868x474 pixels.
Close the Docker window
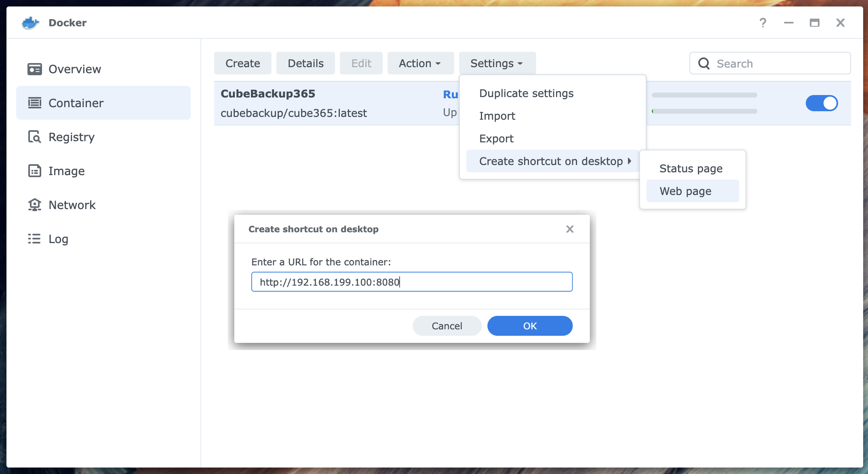[841, 23]
